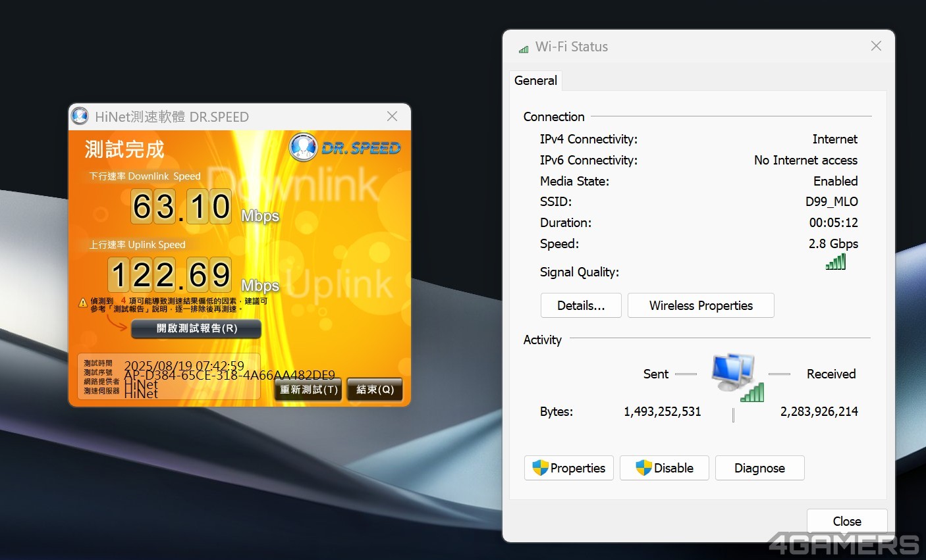The image size is (926, 560).
Task: Close the Wi-Fi Status window with X
Action: tap(876, 46)
